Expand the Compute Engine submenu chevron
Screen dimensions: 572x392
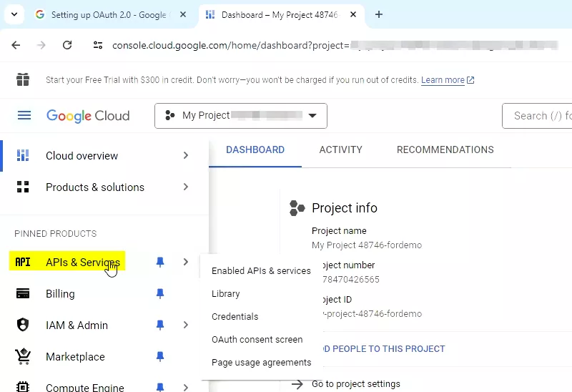[186, 387]
